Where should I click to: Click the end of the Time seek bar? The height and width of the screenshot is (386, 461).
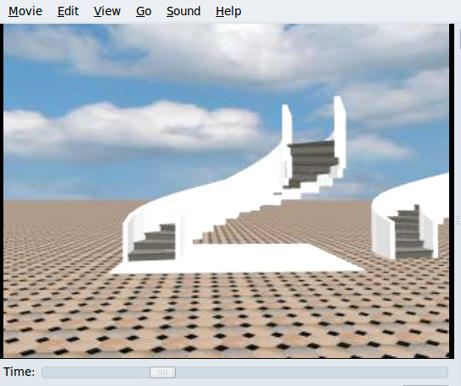(x=445, y=372)
